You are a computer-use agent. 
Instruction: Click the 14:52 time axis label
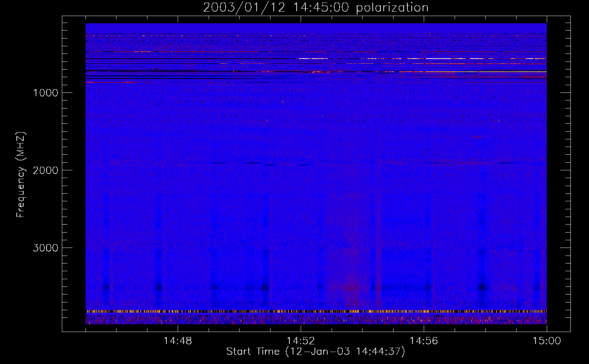coord(301,341)
